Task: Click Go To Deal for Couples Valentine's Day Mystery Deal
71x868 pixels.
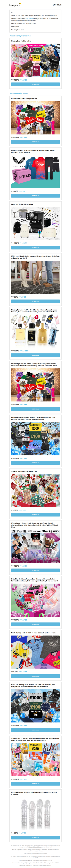Action: (35, 142)
